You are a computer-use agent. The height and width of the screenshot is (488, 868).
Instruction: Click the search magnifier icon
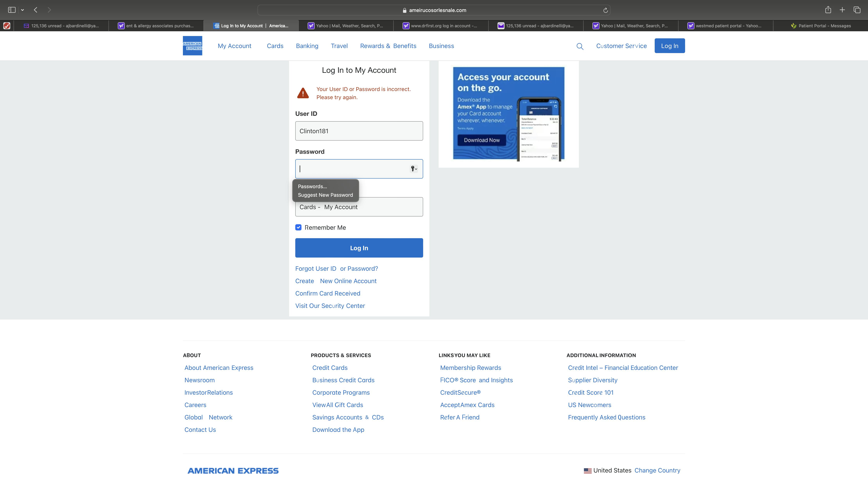pos(580,46)
